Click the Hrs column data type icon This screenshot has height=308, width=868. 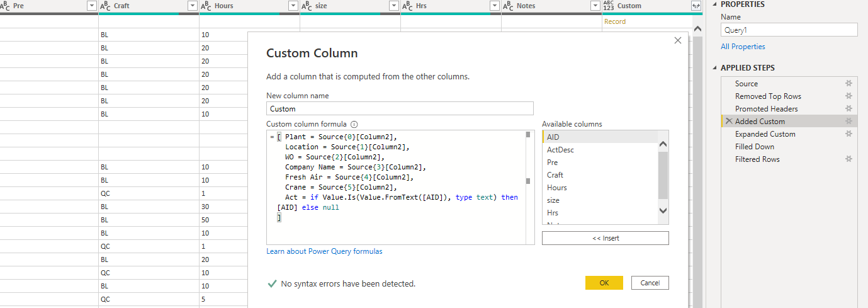pos(407,6)
